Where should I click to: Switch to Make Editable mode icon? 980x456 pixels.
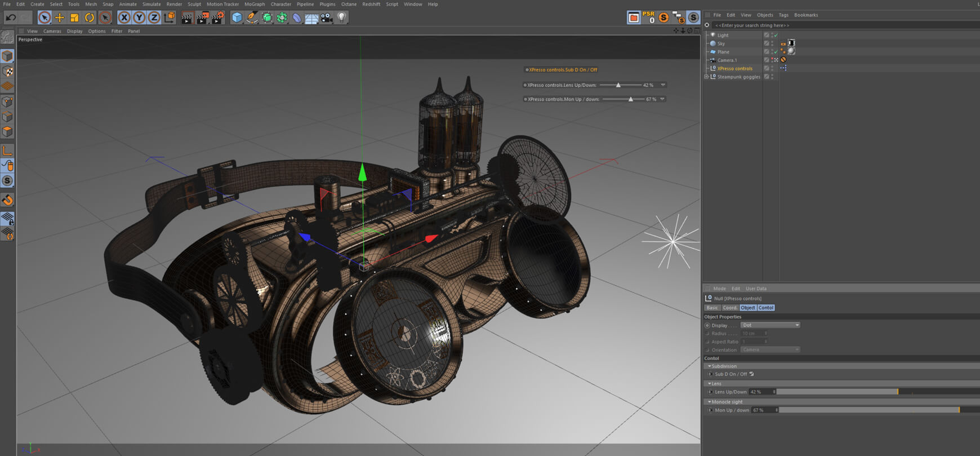(x=7, y=38)
